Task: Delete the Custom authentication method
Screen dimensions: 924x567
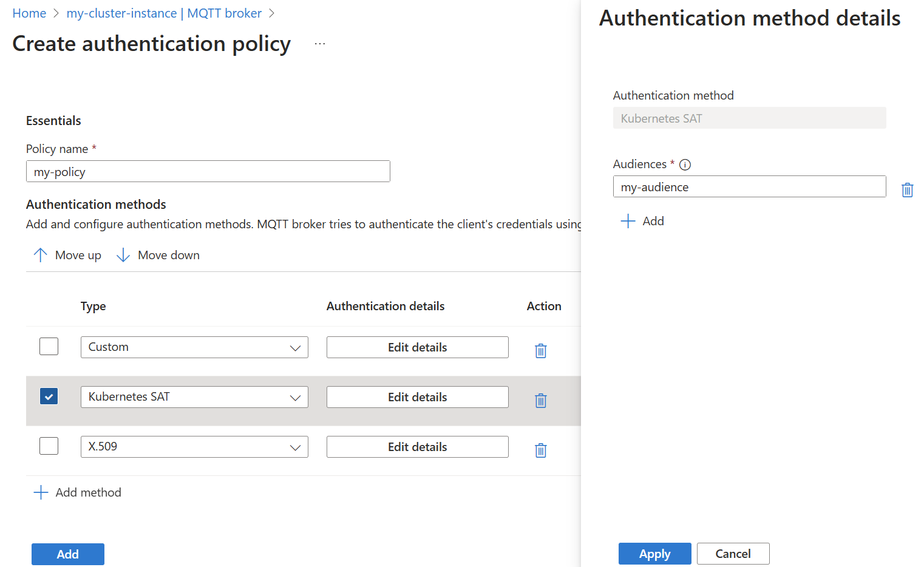Action: (x=540, y=350)
